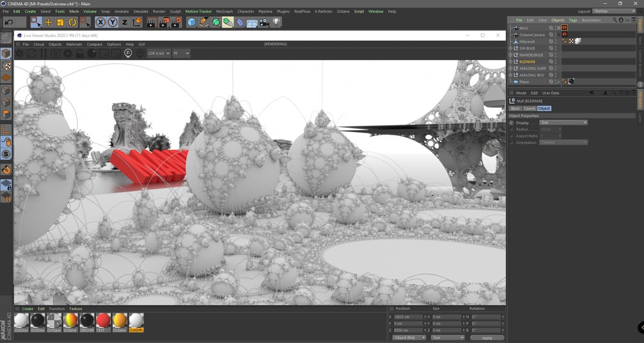Toggle X axis lock
The height and width of the screenshot is (343, 644).
tap(101, 22)
